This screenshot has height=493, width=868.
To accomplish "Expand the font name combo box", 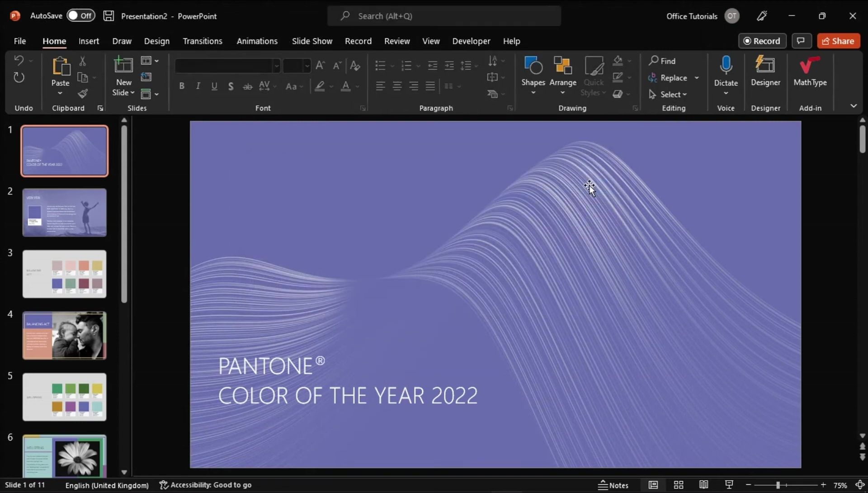I will (x=276, y=66).
